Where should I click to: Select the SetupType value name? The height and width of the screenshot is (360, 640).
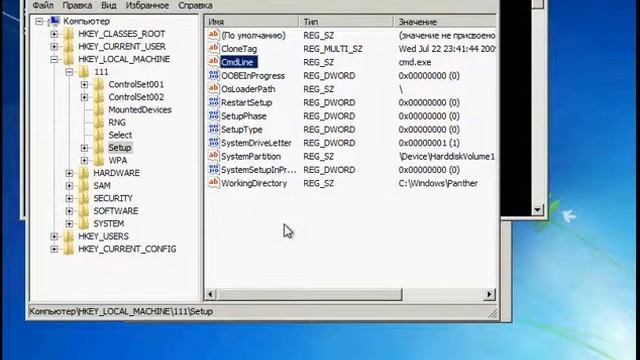242,129
